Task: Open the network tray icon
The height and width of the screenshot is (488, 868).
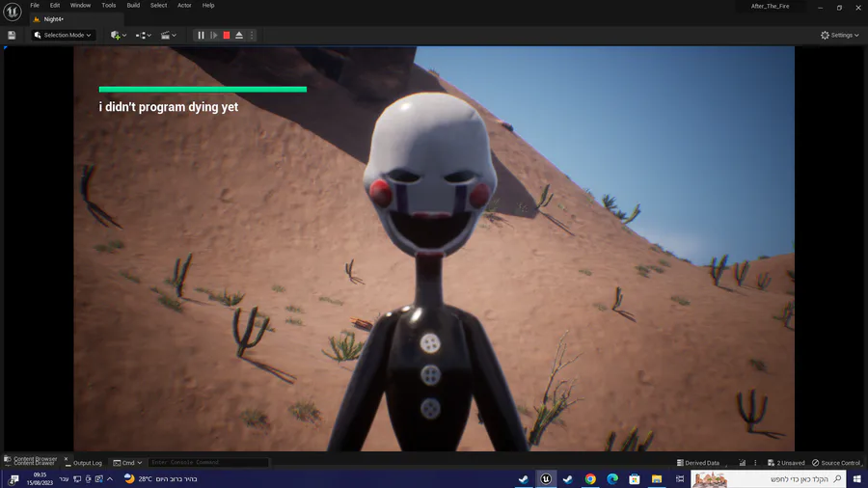Action: (x=77, y=479)
